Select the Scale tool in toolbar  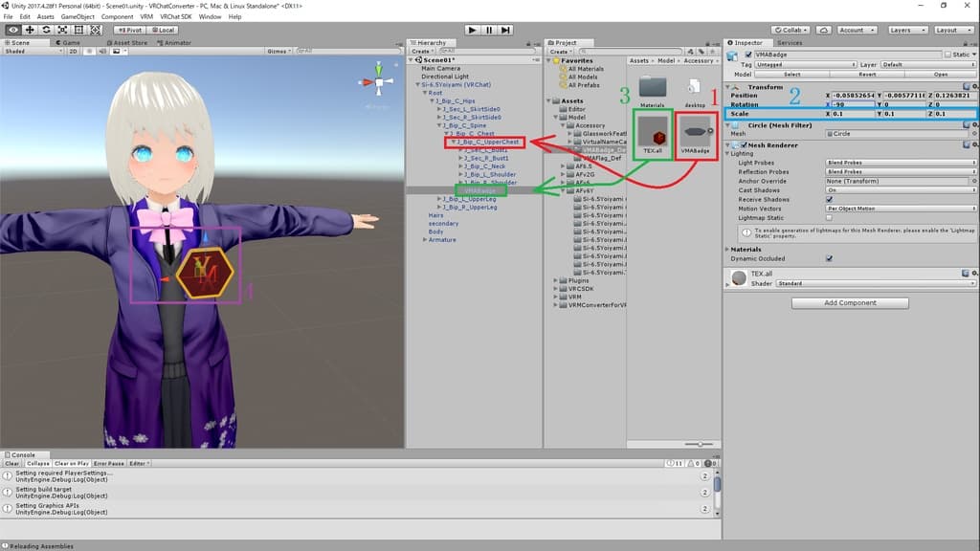pyautogui.click(x=62, y=30)
